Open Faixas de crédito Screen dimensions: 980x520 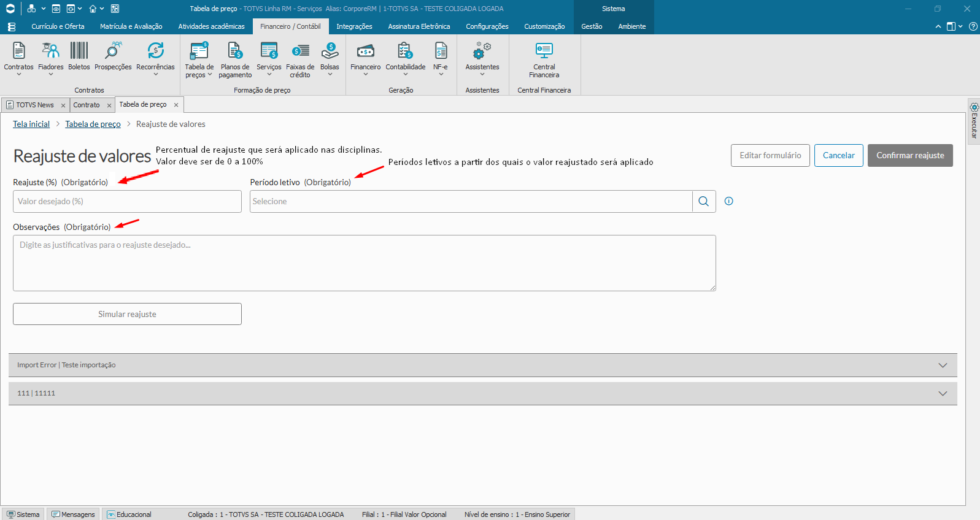click(x=300, y=59)
